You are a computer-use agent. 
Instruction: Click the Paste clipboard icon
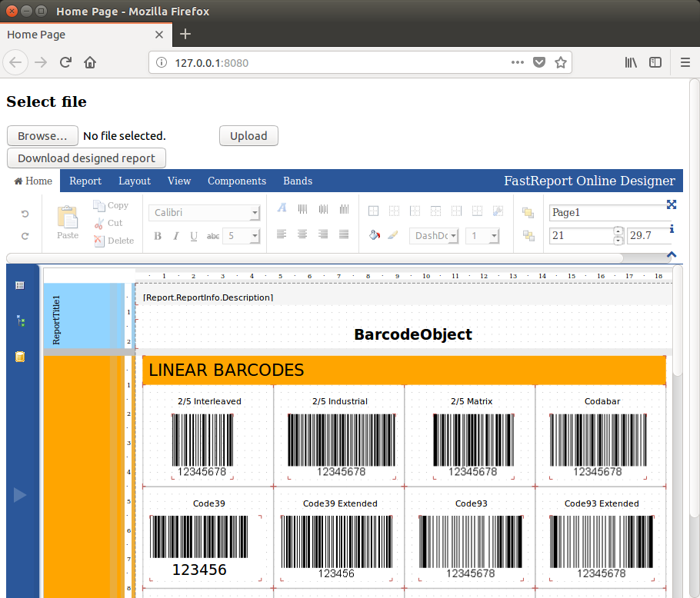pos(68,218)
